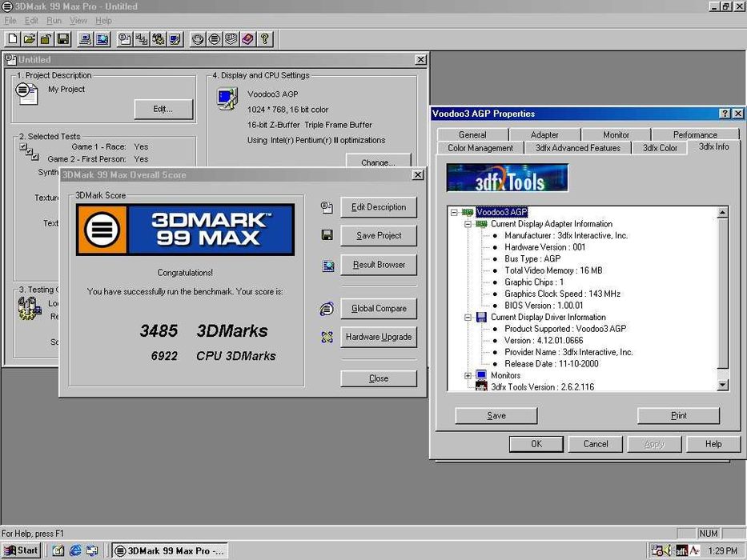Click the project description toolbar icon
This screenshot has height=560, width=747.
[125, 39]
